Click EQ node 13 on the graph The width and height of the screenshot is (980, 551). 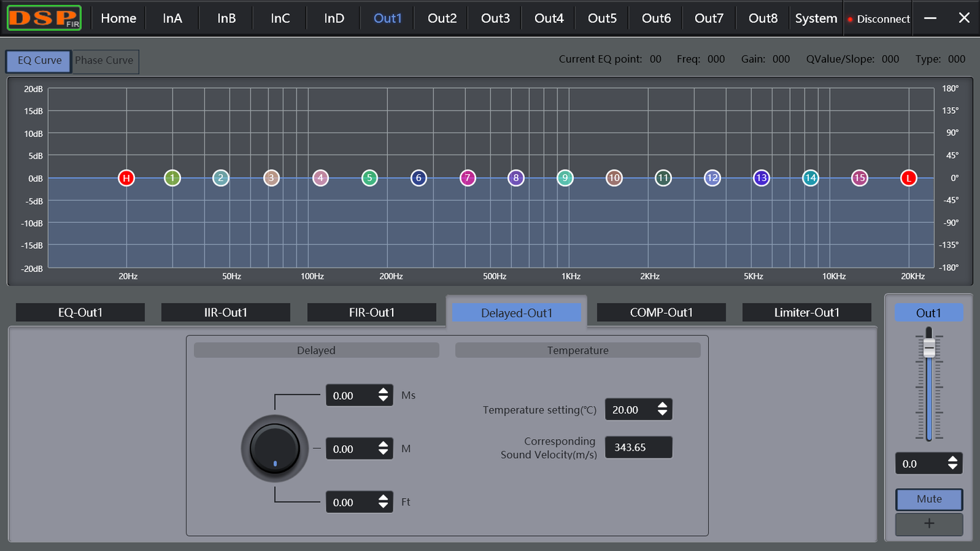tap(761, 178)
